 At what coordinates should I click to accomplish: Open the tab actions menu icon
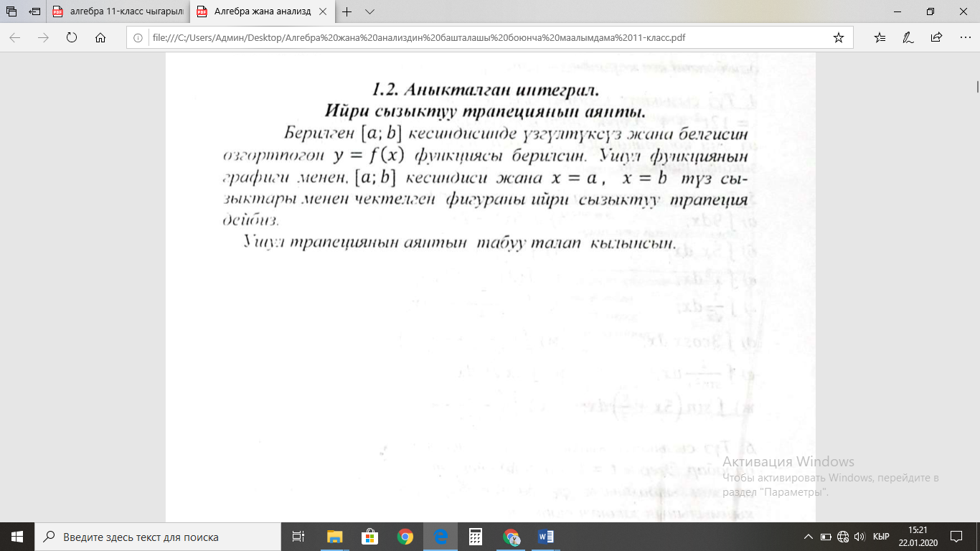tap(11, 11)
